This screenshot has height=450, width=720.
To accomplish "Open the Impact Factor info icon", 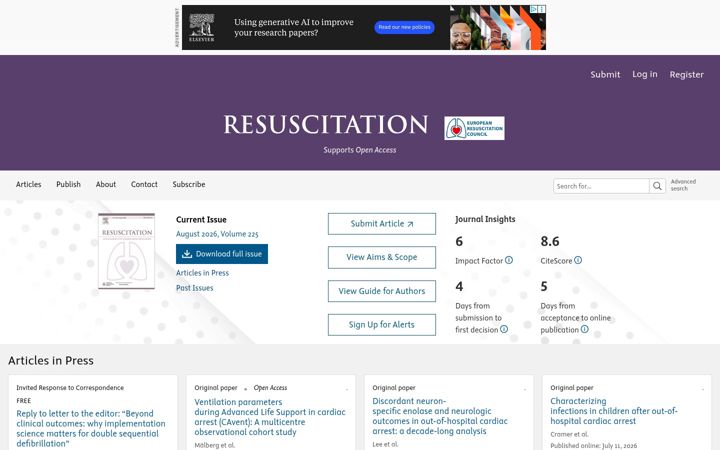I will 509,260.
